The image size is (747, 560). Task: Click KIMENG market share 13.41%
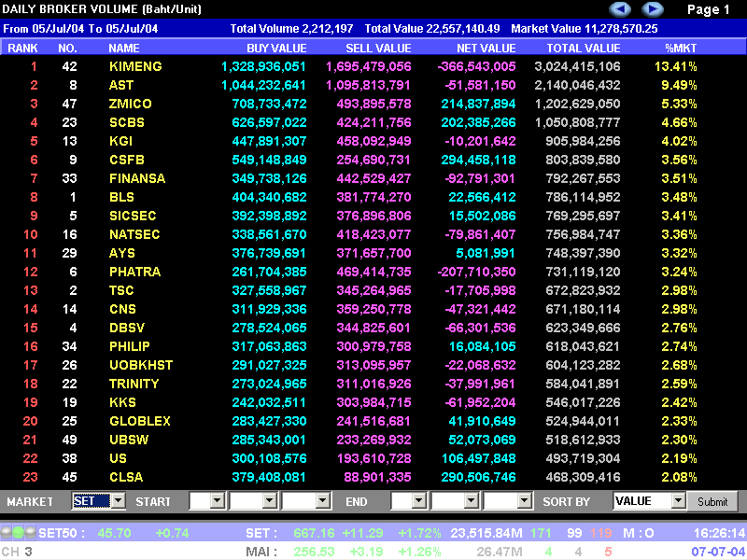coord(675,66)
